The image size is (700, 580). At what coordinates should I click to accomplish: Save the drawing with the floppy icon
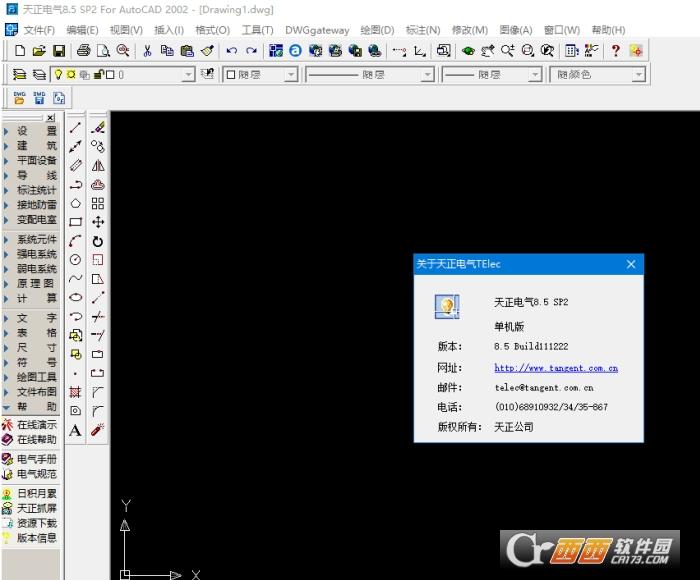(x=58, y=50)
